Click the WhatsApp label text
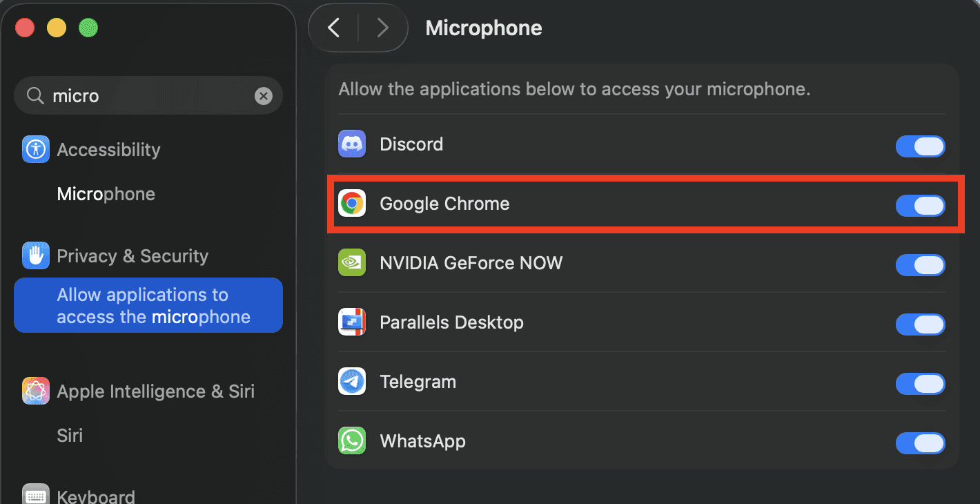The height and width of the screenshot is (504, 980). tap(423, 441)
